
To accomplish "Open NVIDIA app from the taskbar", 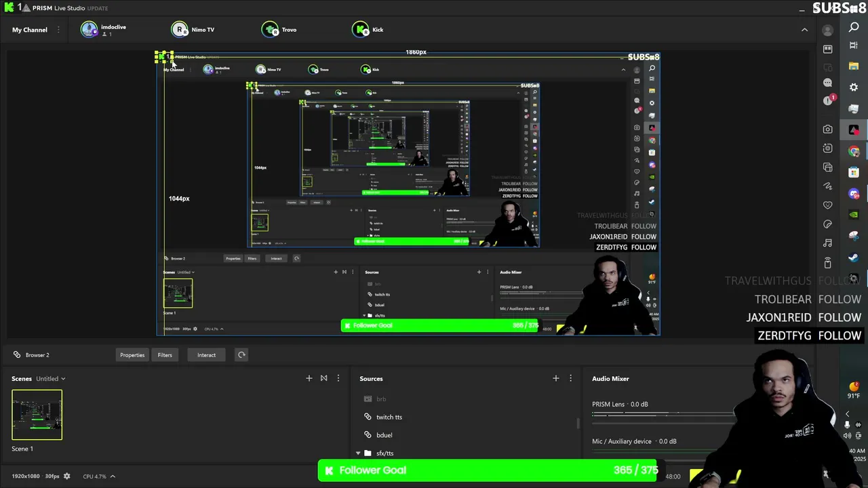I will click(854, 215).
